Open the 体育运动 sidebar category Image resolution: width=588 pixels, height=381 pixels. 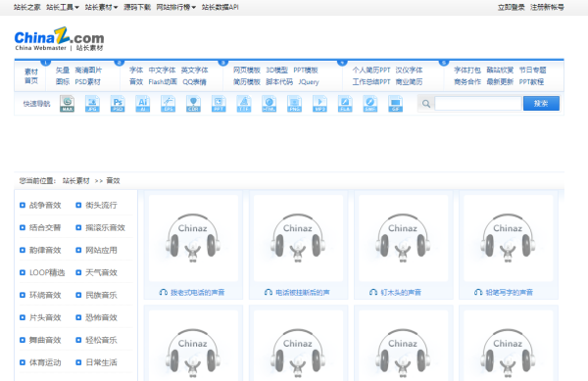45,362
